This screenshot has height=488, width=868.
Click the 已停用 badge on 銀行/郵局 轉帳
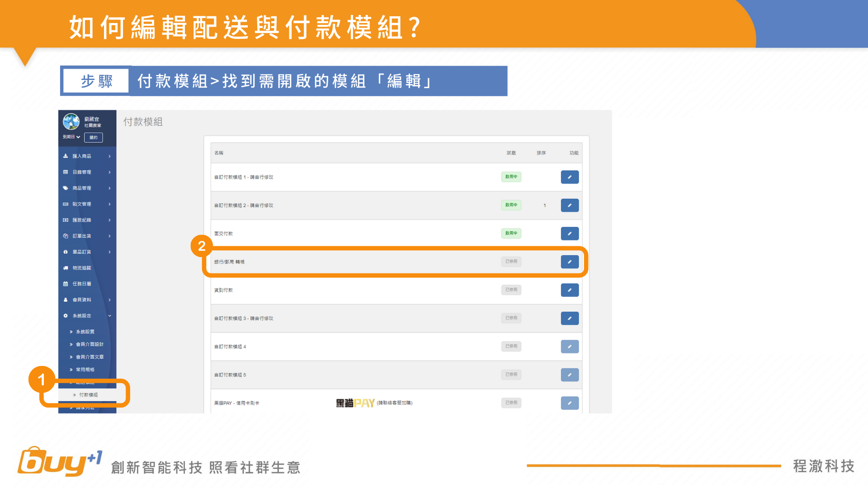pos(511,262)
